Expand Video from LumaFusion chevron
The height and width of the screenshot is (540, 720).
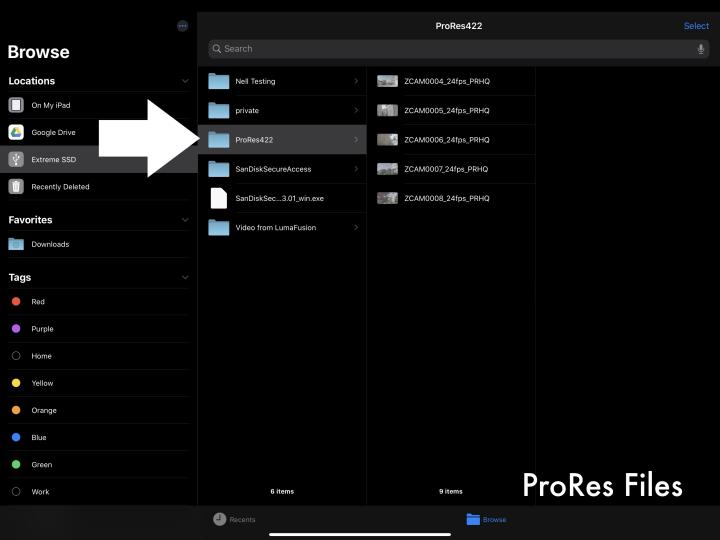(x=356, y=227)
